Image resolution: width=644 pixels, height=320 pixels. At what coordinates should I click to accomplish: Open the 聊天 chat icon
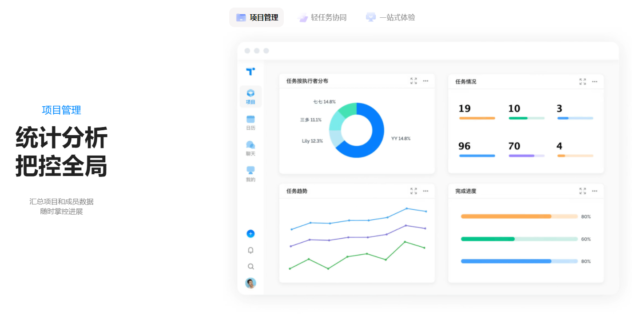pos(250,148)
